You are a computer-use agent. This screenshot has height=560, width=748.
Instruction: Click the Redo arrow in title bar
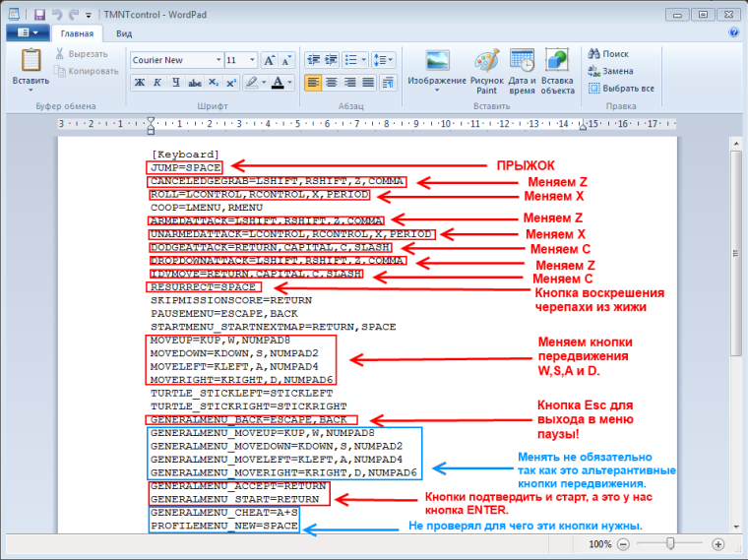coord(74,15)
